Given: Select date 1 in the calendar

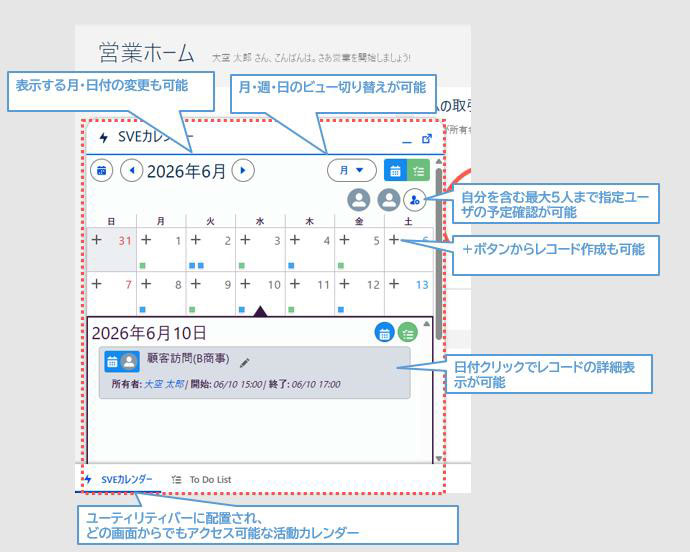Looking at the screenshot, I should 178,241.
